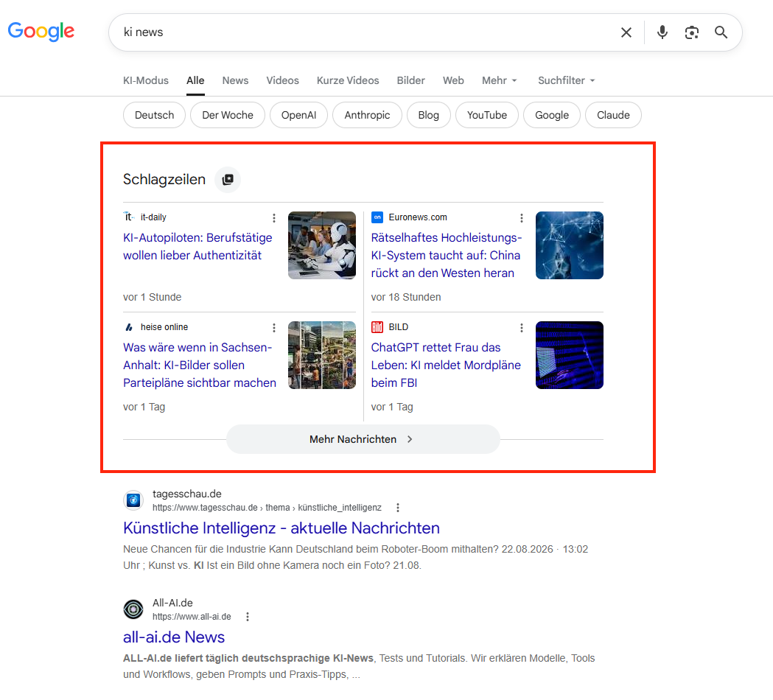Select the Anthropic filter chip
This screenshot has width=773, height=700.
pyautogui.click(x=367, y=115)
